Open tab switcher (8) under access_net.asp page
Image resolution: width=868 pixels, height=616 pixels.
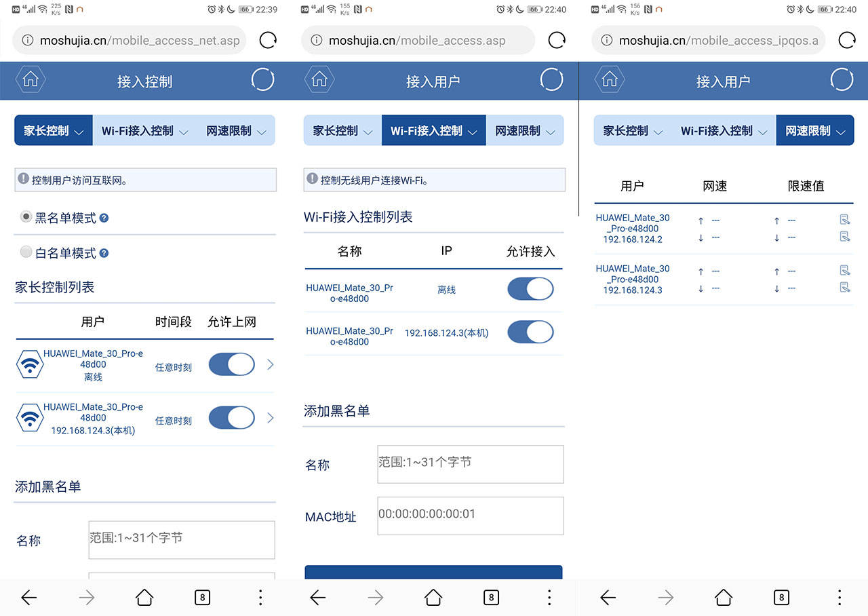(202, 598)
